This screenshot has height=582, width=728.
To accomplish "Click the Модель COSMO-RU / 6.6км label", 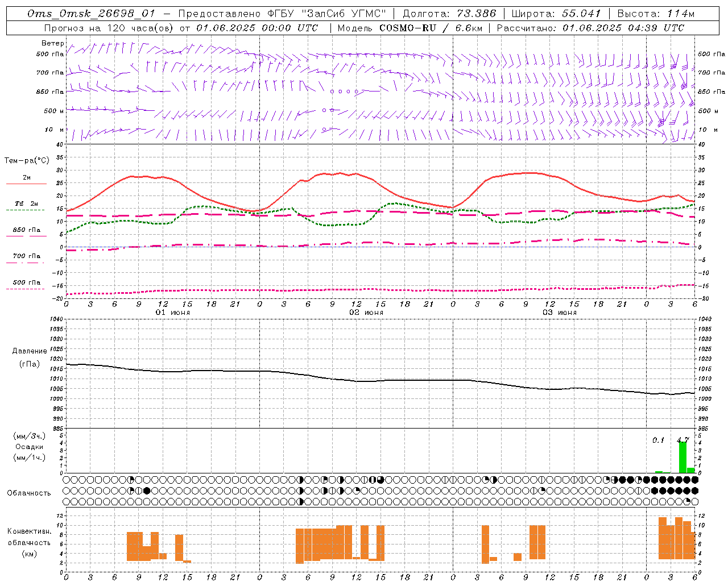I will [410, 28].
